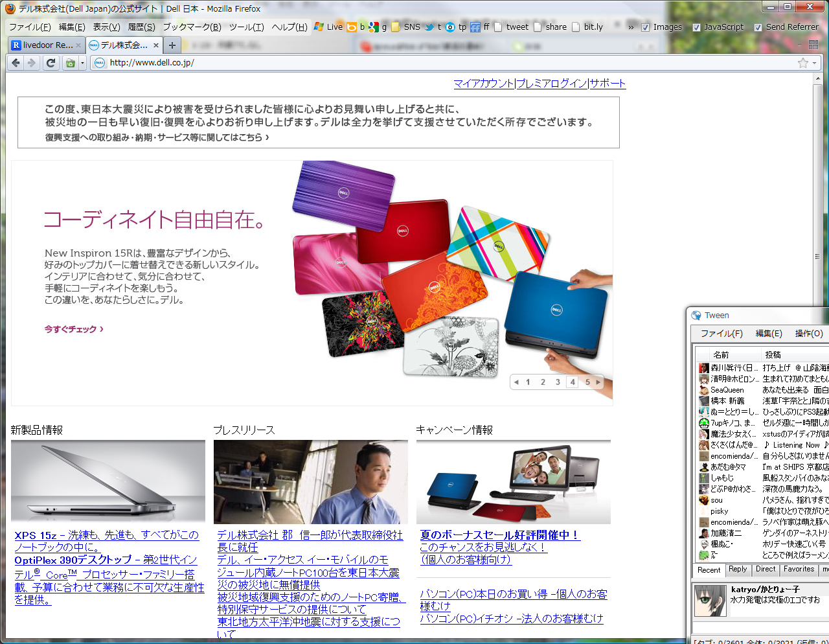Open the ブックマーク(B) menu
829x644 pixels.
(192, 27)
